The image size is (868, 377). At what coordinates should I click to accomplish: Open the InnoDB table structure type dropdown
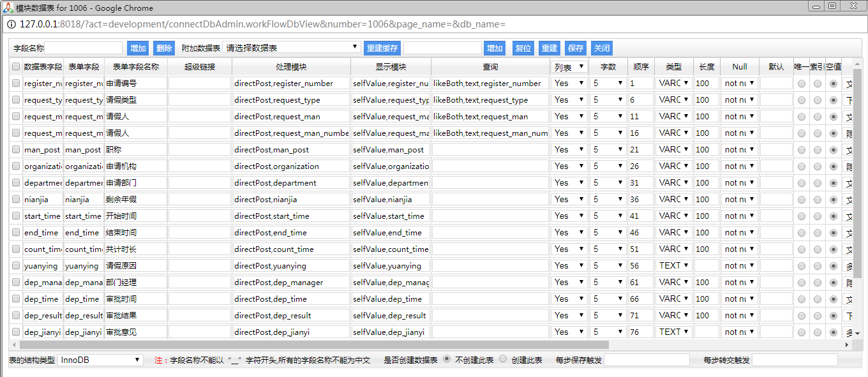coord(101,360)
